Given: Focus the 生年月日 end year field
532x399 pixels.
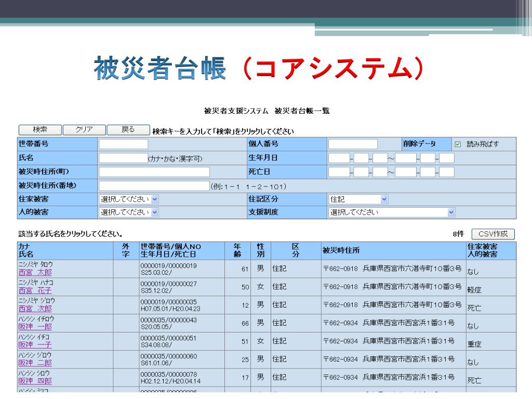Looking at the screenshot, I should point(405,158).
